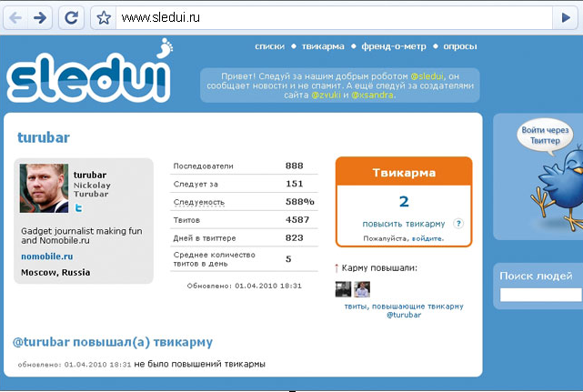Open the @xsandra creator link

(x=372, y=95)
